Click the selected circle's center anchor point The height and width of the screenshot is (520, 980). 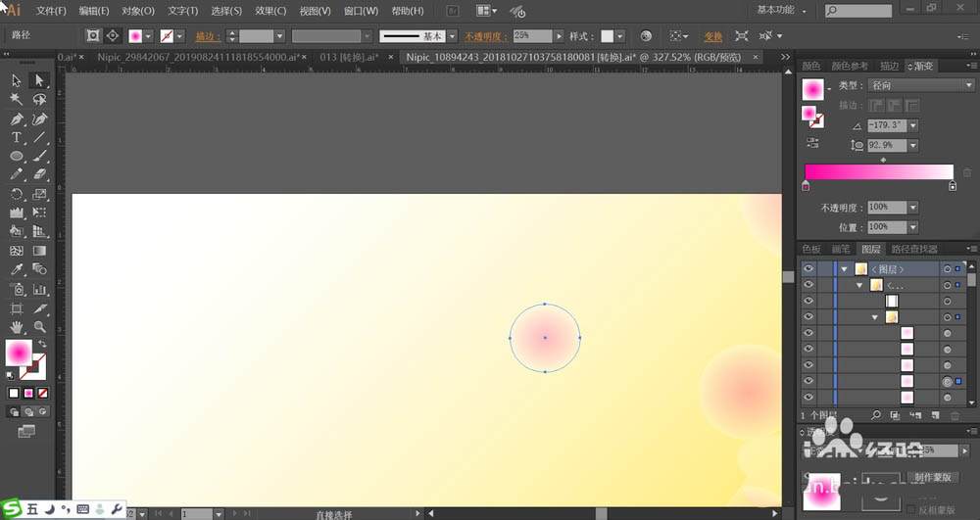545,338
